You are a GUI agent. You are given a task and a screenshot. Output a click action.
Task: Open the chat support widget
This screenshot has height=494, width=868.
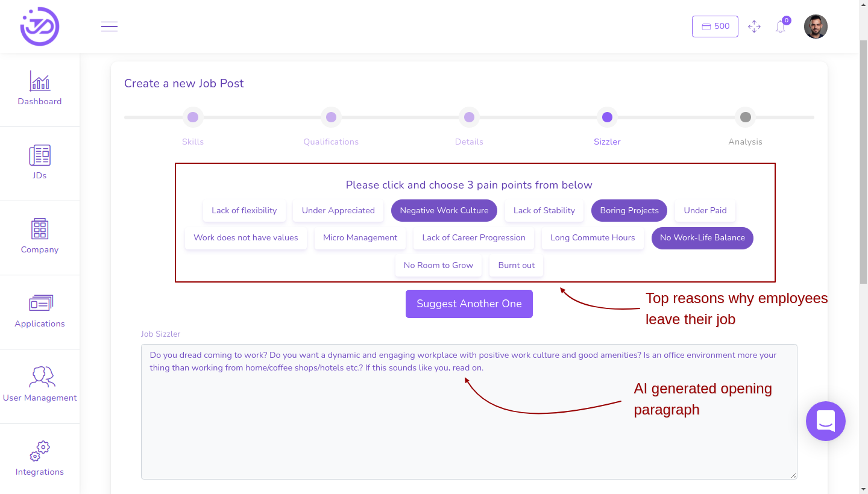(x=826, y=421)
